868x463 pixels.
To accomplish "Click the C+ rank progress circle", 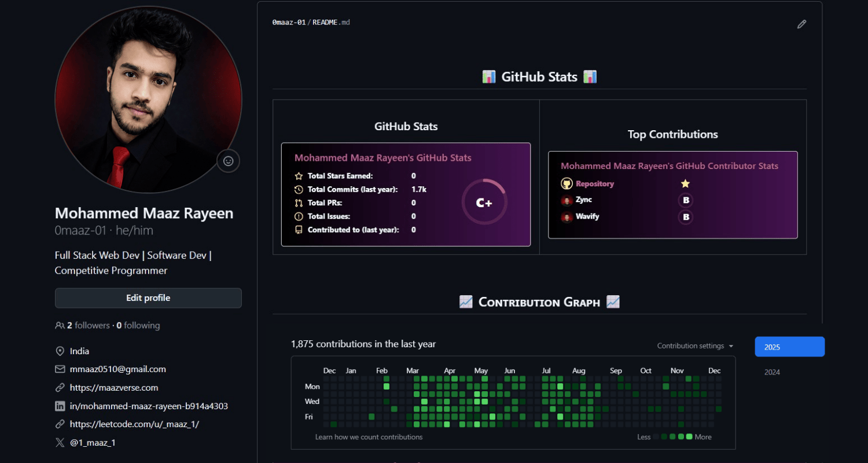I will [x=484, y=203].
